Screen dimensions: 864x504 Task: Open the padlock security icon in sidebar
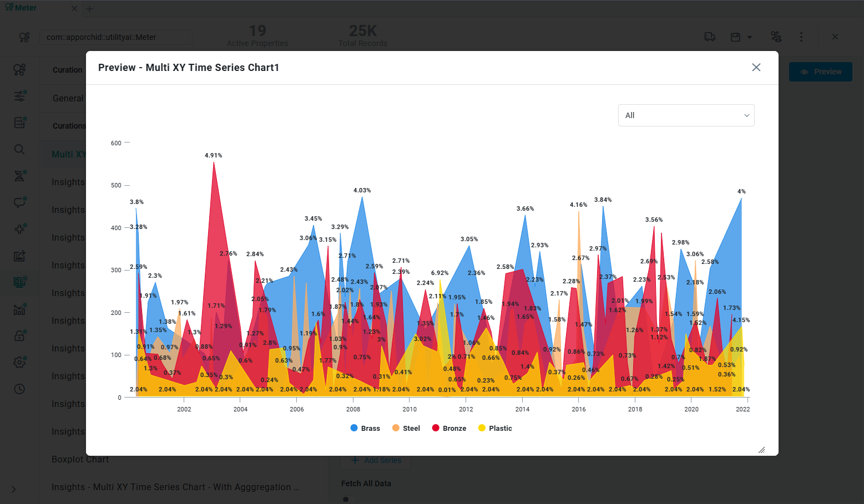point(19,335)
